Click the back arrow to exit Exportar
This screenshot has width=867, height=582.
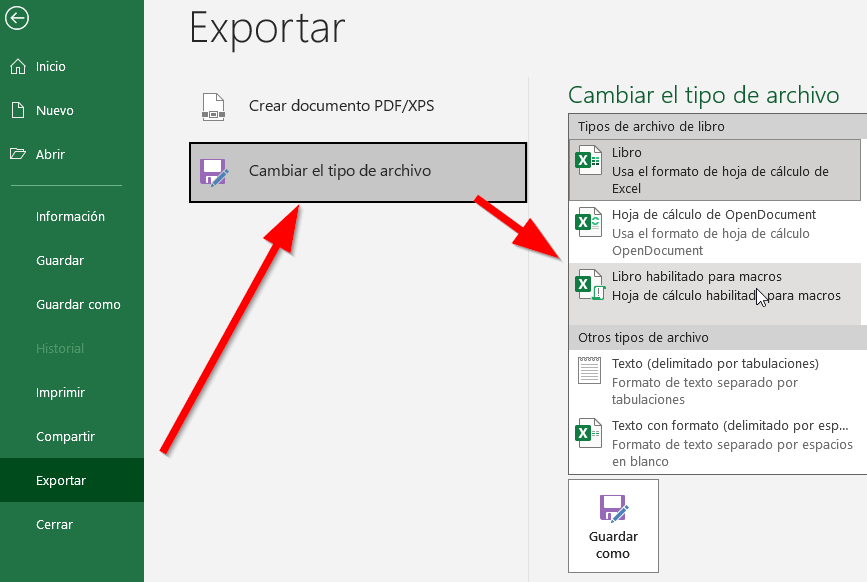(16, 18)
